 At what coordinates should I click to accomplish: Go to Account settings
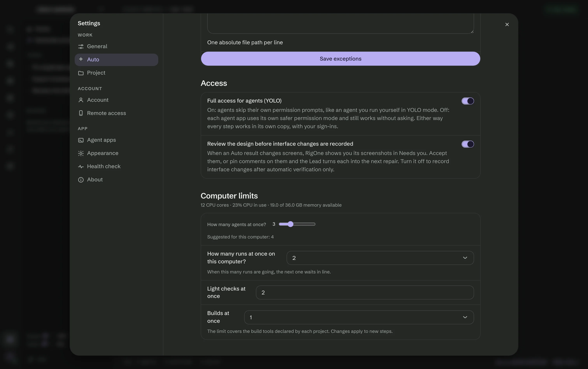116,100
